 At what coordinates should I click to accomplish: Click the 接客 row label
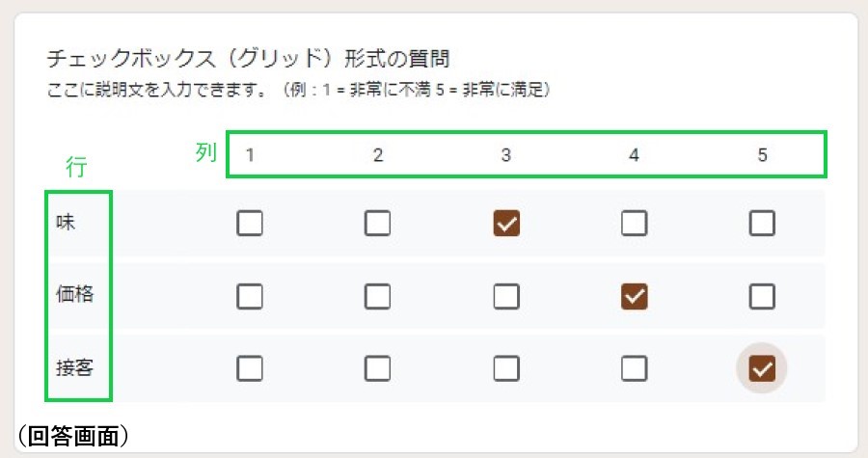(74, 367)
